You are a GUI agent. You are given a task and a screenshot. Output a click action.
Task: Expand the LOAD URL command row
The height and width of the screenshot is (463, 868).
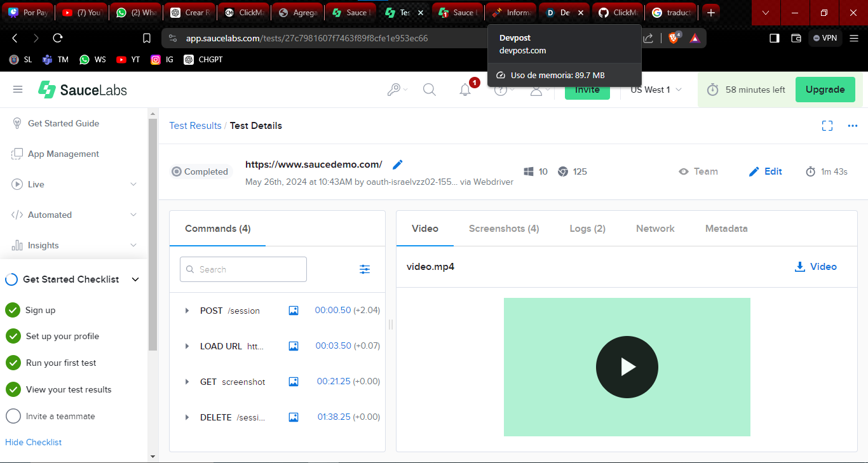tap(187, 346)
